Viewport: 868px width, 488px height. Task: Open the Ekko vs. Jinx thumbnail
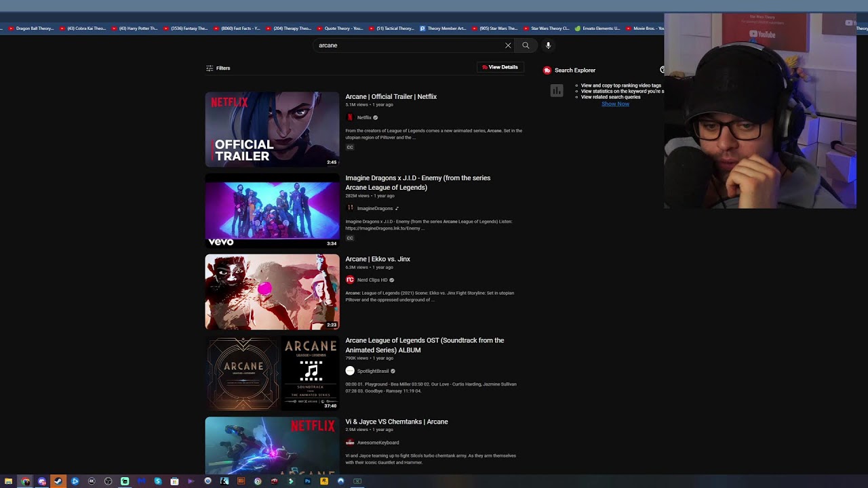(x=272, y=292)
